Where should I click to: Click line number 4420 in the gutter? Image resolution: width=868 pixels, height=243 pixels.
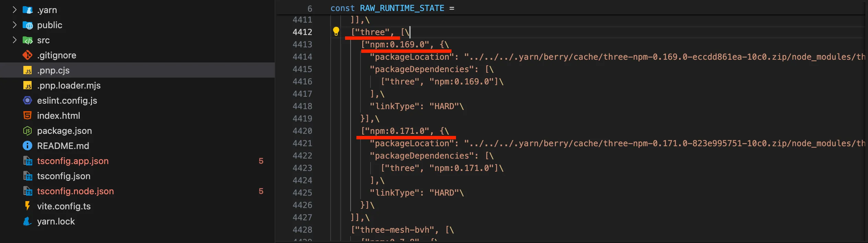[302, 131]
